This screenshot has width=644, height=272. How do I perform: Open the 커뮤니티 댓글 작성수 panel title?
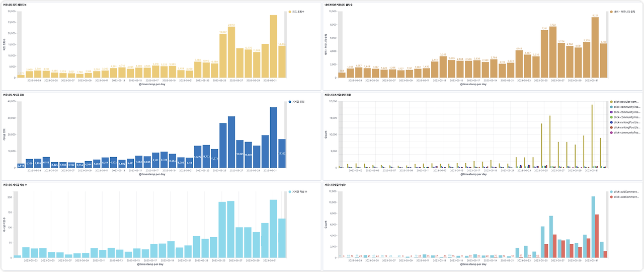click(x=335, y=185)
